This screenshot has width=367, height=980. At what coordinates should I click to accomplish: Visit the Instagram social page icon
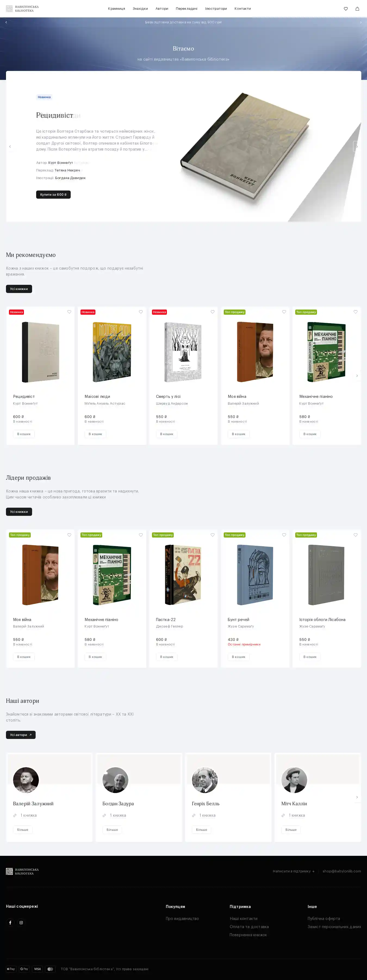point(21,923)
